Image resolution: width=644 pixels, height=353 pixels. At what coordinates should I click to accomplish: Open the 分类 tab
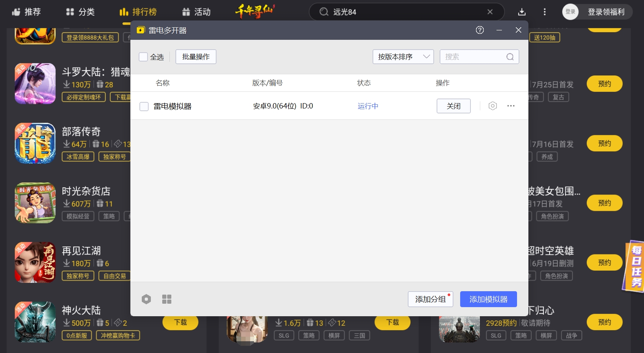tap(80, 12)
